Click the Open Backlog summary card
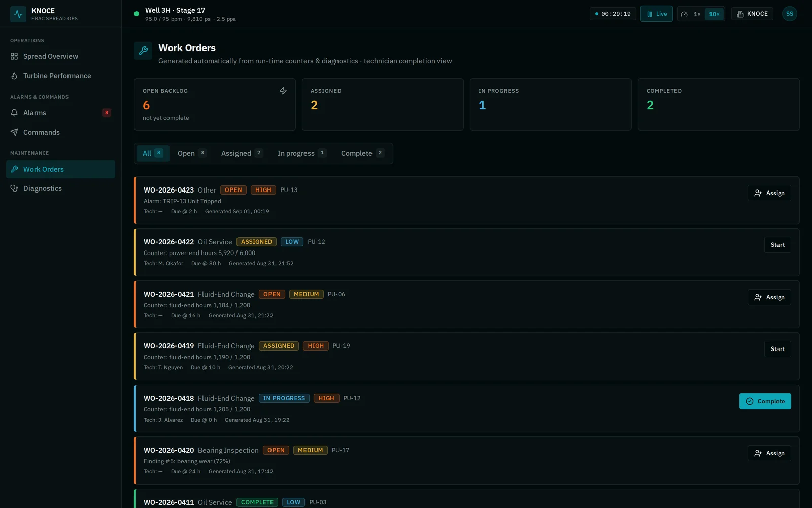Image resolution: width=812 pixels, height=508 pixels. [x=215, y=104]
